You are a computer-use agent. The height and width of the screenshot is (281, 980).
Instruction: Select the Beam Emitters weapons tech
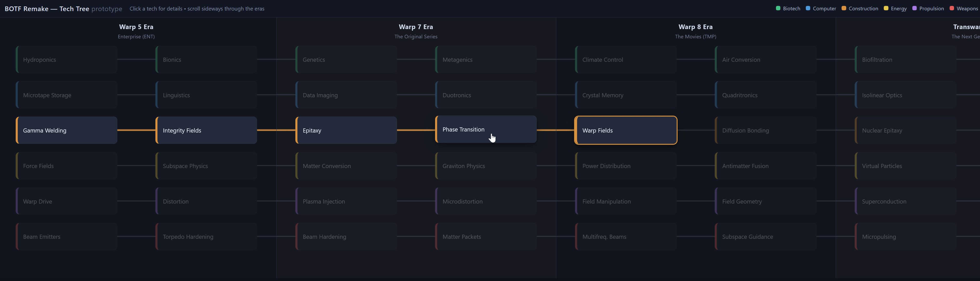(x=67, y=236)
